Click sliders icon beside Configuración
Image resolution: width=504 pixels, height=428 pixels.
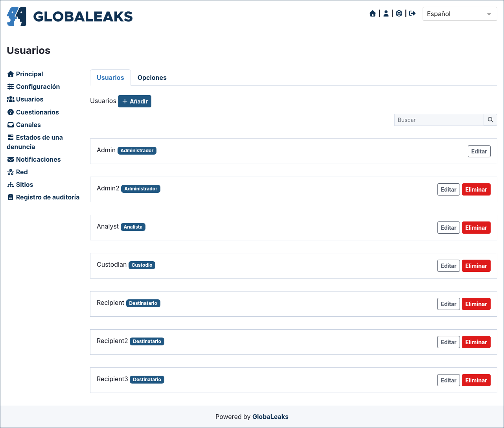[11, 87]
